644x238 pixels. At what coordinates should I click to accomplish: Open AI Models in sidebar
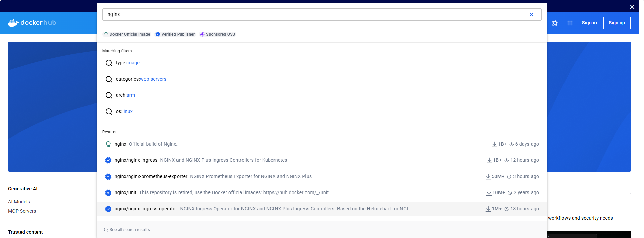click(19, 202)
